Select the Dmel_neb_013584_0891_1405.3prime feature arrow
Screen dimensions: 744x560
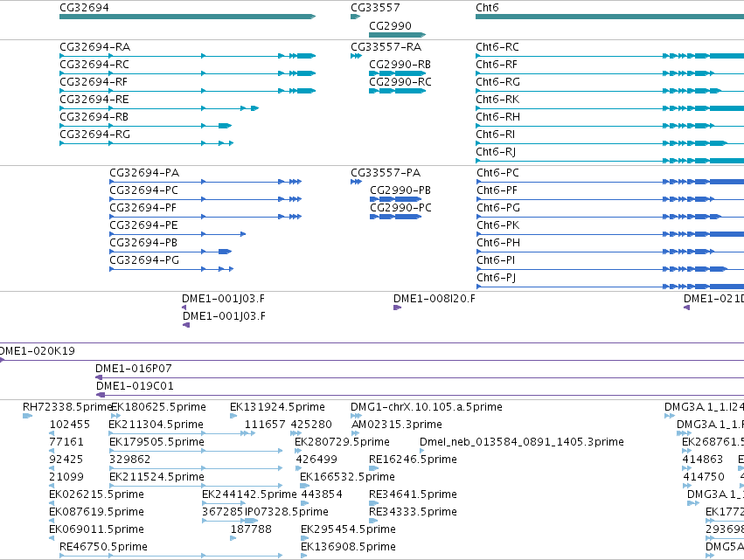(421, 451)
